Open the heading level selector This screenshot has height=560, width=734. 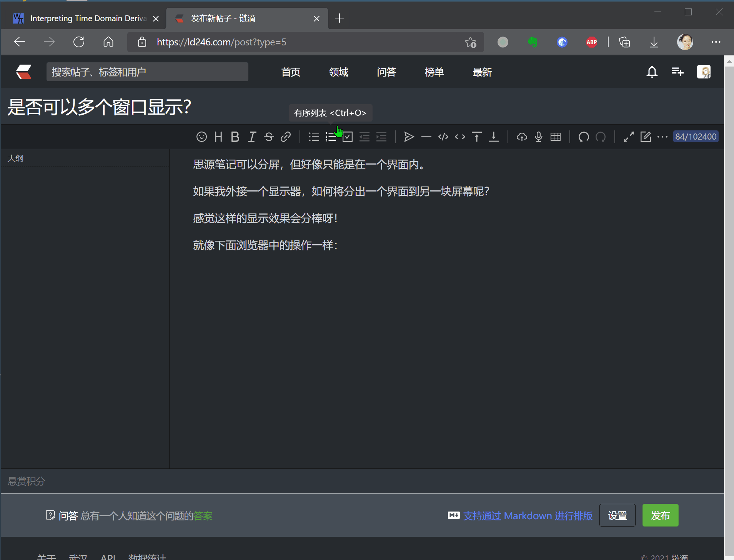[x=218, y=137]
